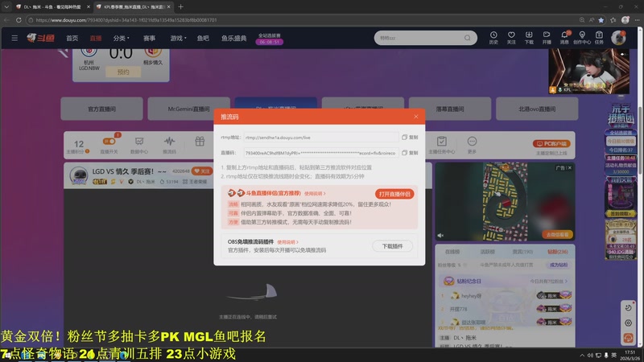This screenshot has height=362, width=644.
Task: Open the 历史 history icon
Action: [x=493, y=38]
